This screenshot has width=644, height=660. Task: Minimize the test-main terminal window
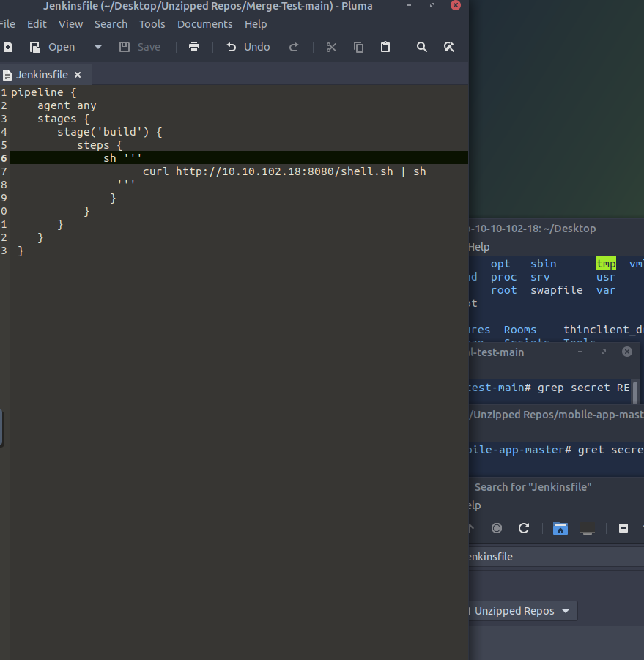580,352
